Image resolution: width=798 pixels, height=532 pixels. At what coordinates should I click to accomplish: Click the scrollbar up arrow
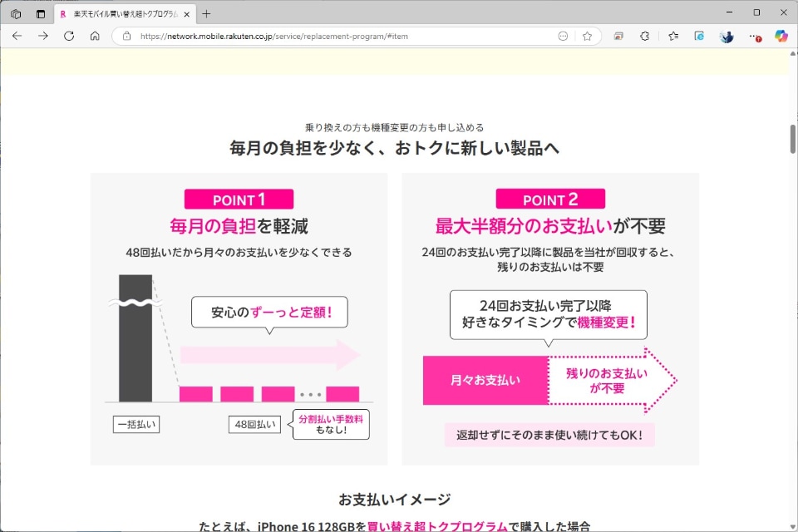point(793,53)
